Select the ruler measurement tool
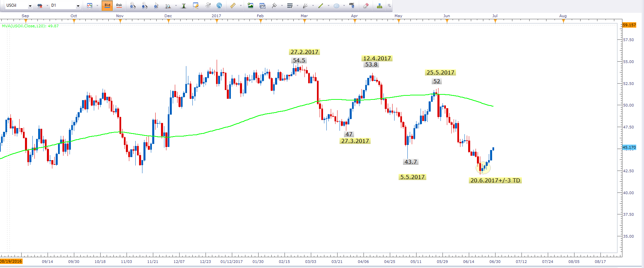The width and height of the screenshot is (644, 268). 233,5
